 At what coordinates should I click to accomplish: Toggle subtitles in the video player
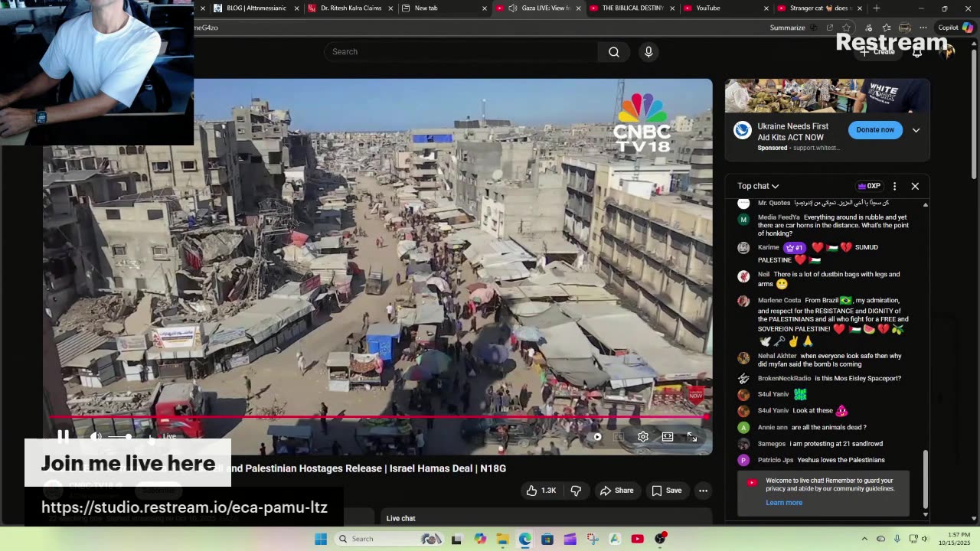(x=619, y=437)
